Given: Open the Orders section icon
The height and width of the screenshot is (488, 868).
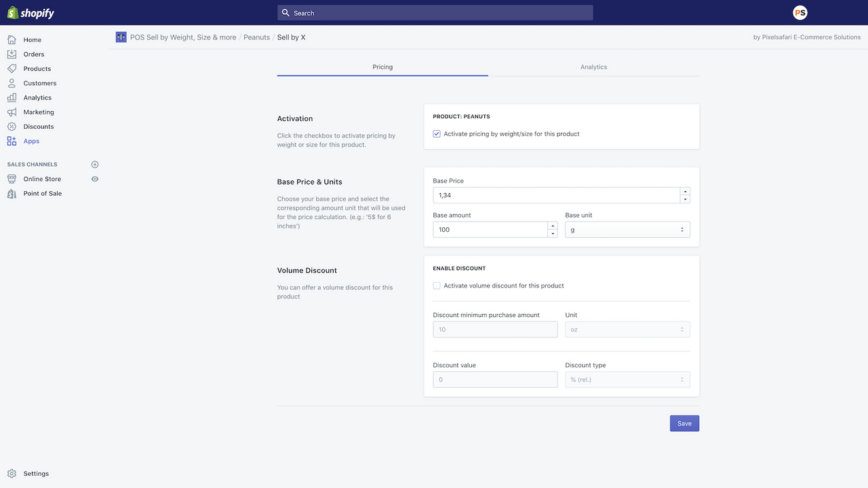Looking at the screenshot, I should pos(12,54).
